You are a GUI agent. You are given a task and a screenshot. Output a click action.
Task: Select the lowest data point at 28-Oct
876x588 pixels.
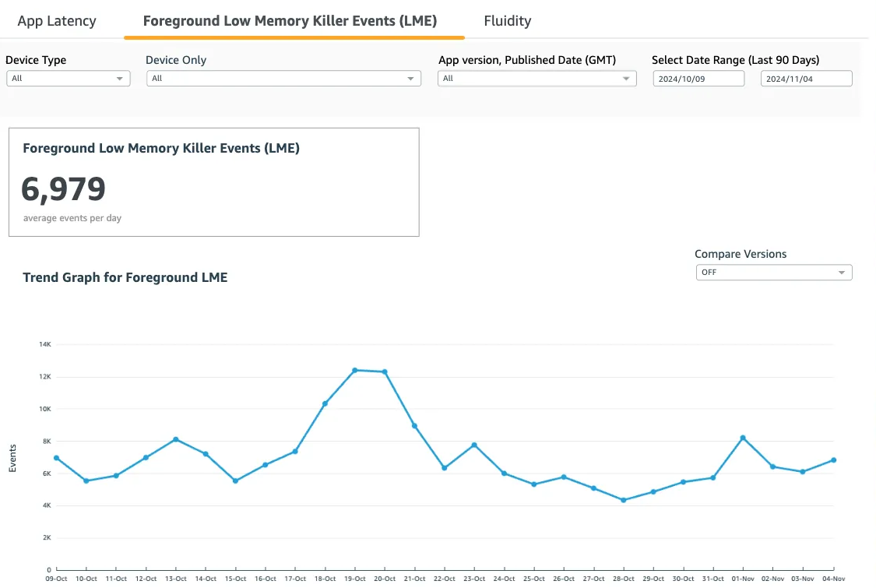coord(624,500)
